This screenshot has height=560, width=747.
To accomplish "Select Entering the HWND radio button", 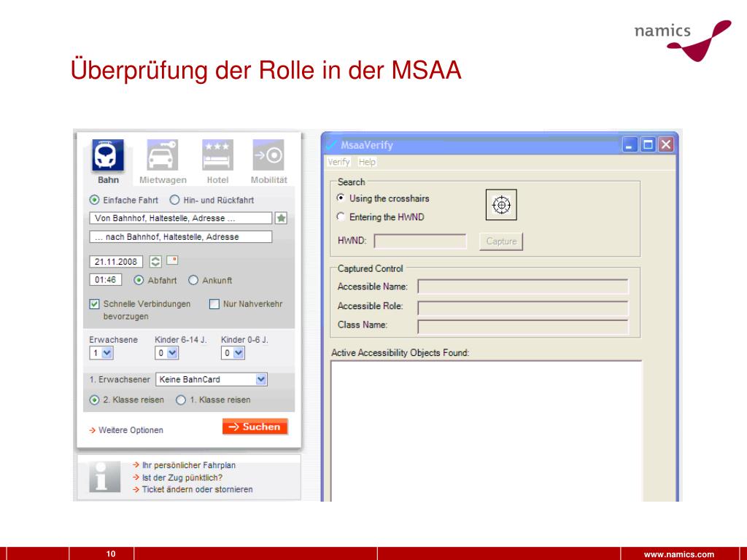I will click(341, 217).
